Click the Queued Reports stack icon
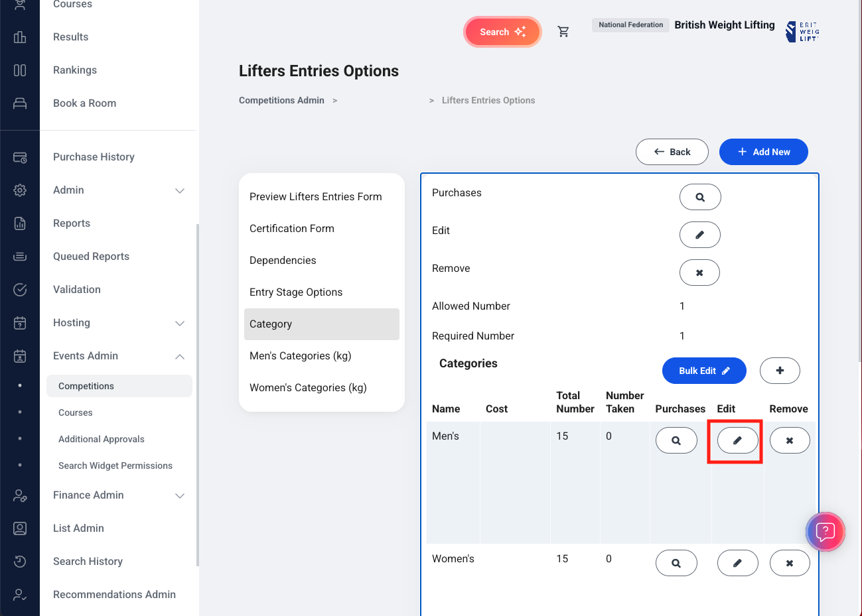Screen dimensions: 862x616 20,257
